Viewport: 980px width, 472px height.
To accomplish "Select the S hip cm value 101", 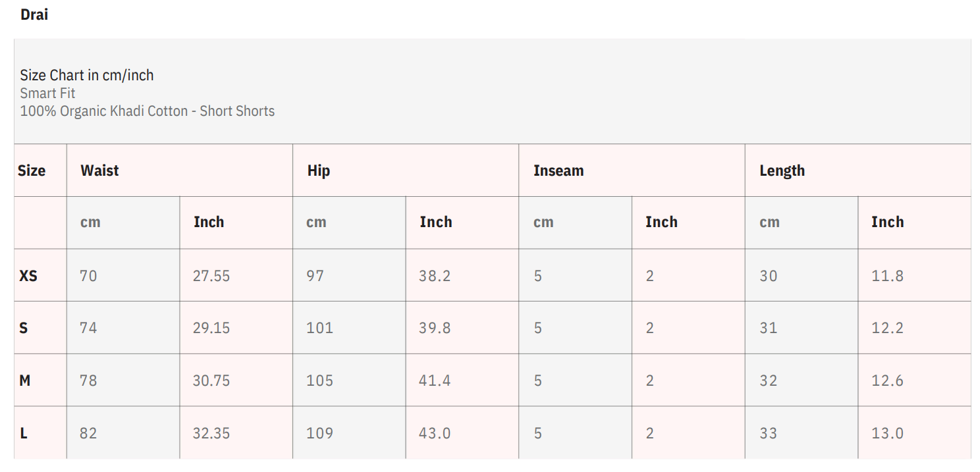I will tap(319, 328).
